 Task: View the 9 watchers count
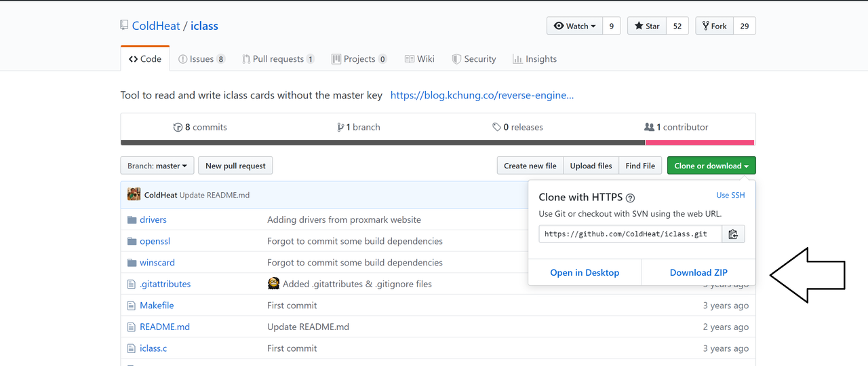coord(611,26)
